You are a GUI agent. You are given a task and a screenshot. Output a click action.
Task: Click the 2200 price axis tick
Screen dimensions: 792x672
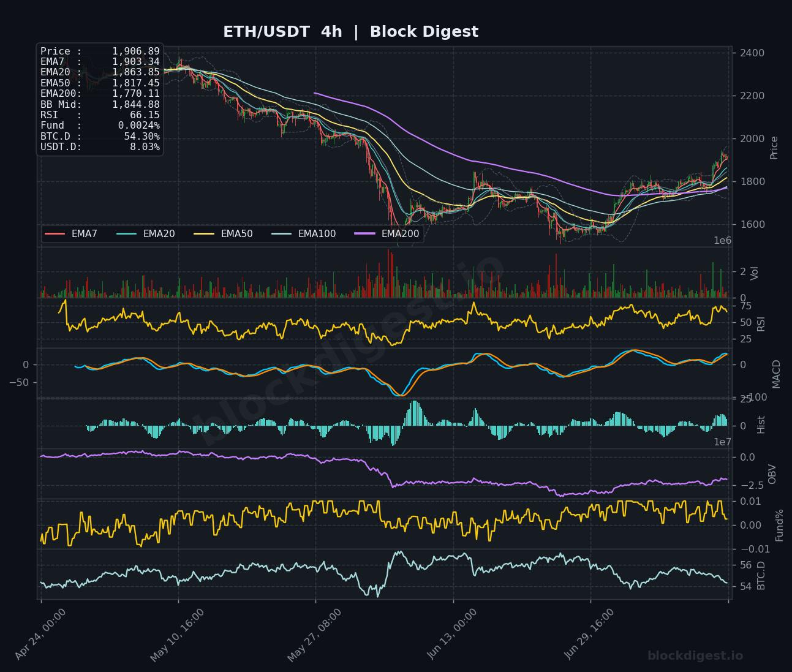(752, 96)
